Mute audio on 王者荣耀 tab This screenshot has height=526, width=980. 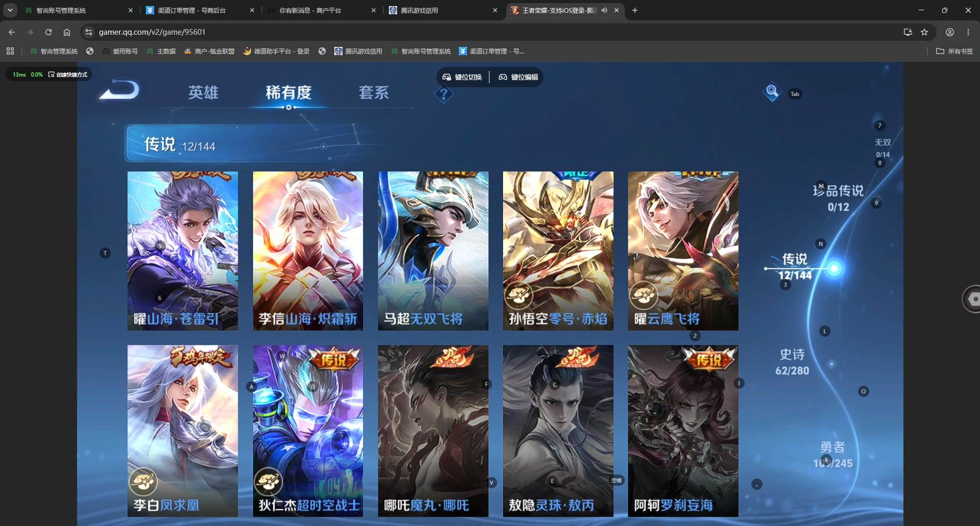coord(604,10)
